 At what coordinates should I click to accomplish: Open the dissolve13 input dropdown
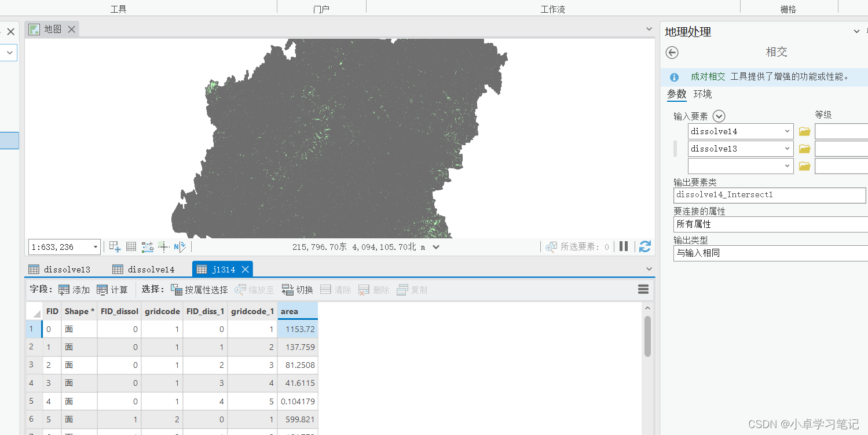coord(787,149)
